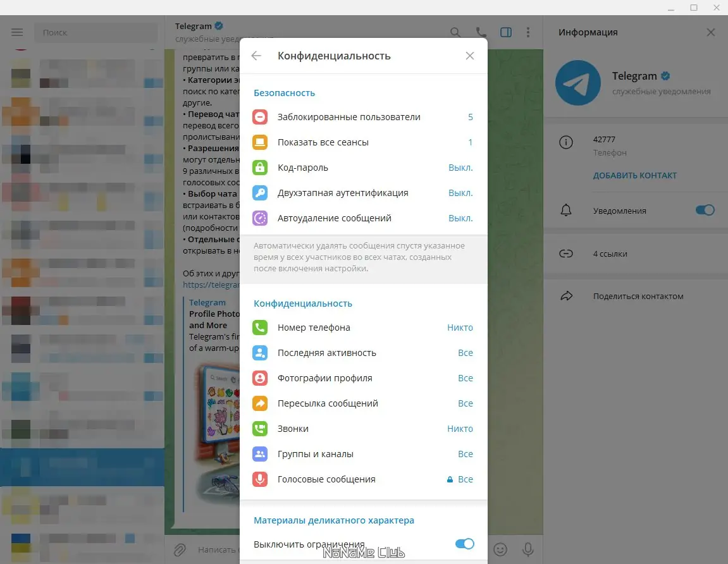The image size is (728, 564).
Task: Click the green phone icon for Номер телефона
Action: [x=260, y=328]
